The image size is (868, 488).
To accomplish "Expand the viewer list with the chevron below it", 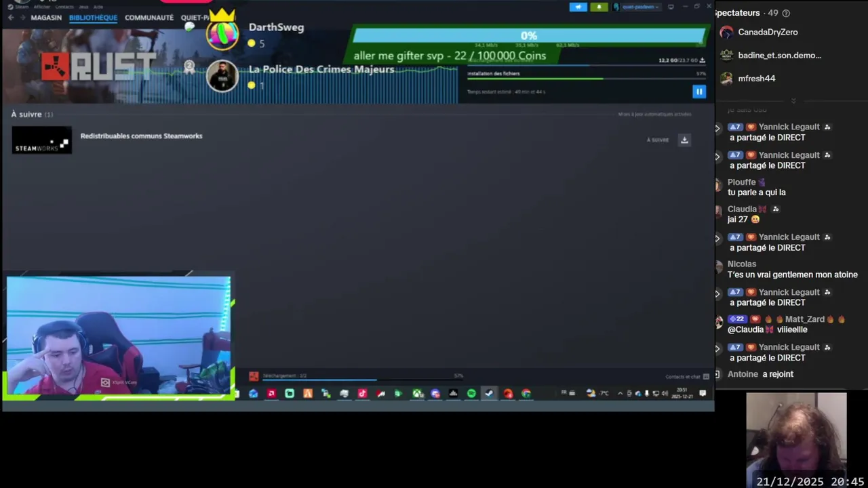I will tap(793, 100).
